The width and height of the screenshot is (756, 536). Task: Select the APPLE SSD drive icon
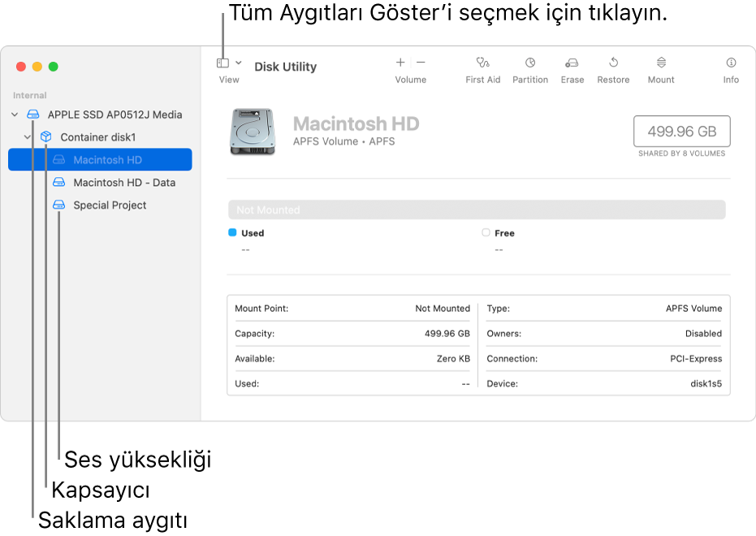(32, 115)
